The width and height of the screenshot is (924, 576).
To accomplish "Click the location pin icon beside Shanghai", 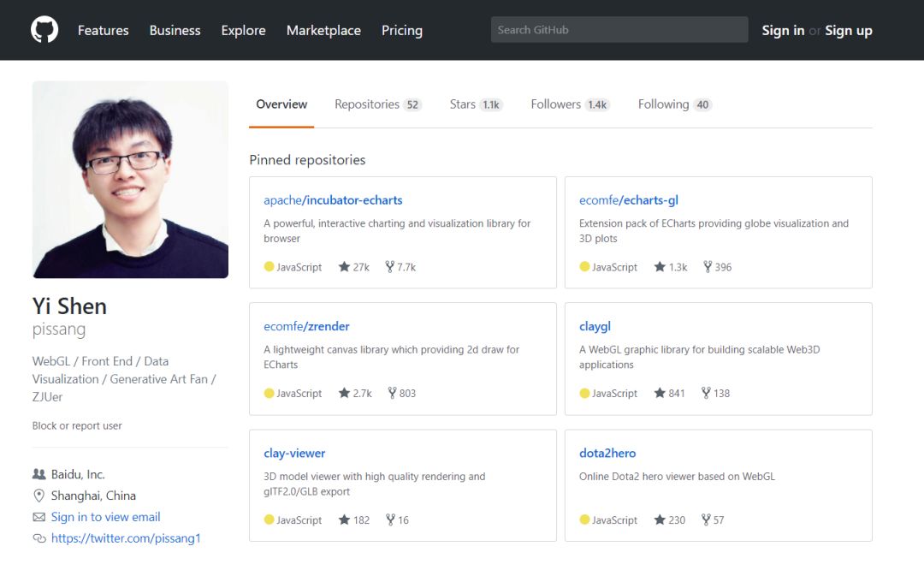I will pyautogui.click(x=38, y=496).
